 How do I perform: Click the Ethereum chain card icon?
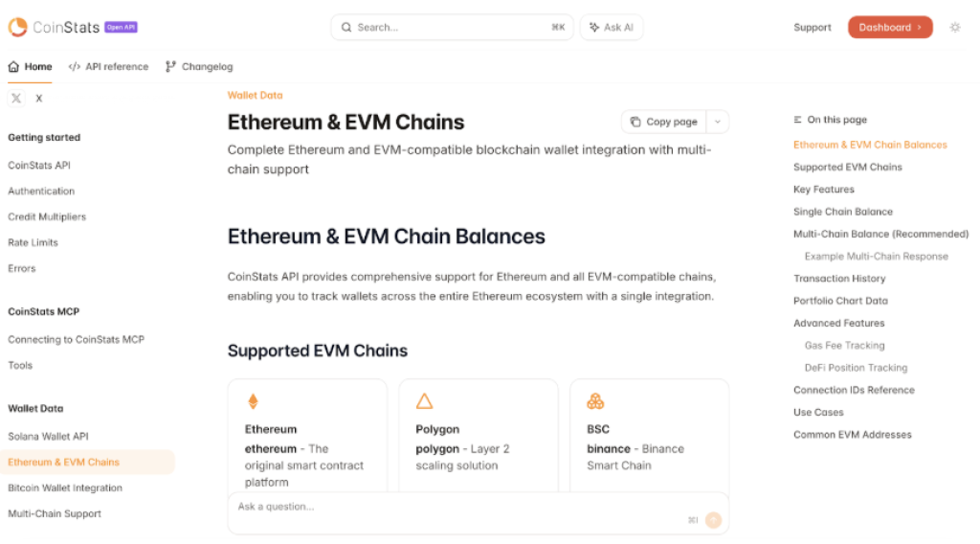pos(254,401)
